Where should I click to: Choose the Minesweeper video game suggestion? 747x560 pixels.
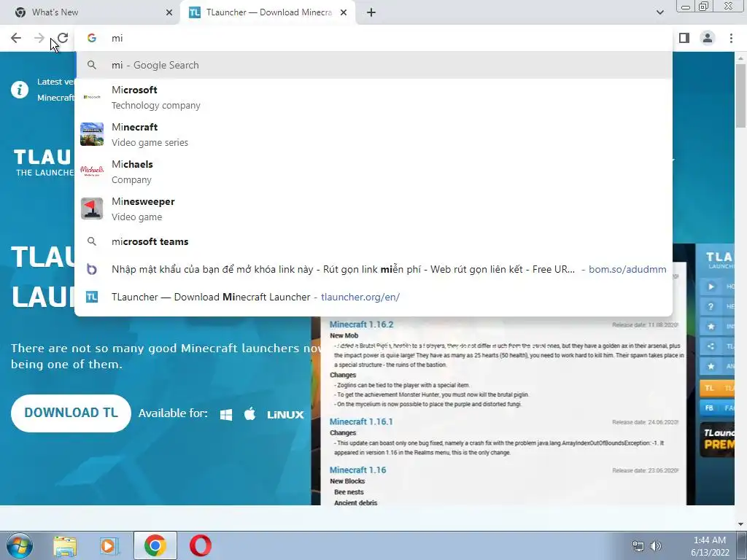point(373,209)
